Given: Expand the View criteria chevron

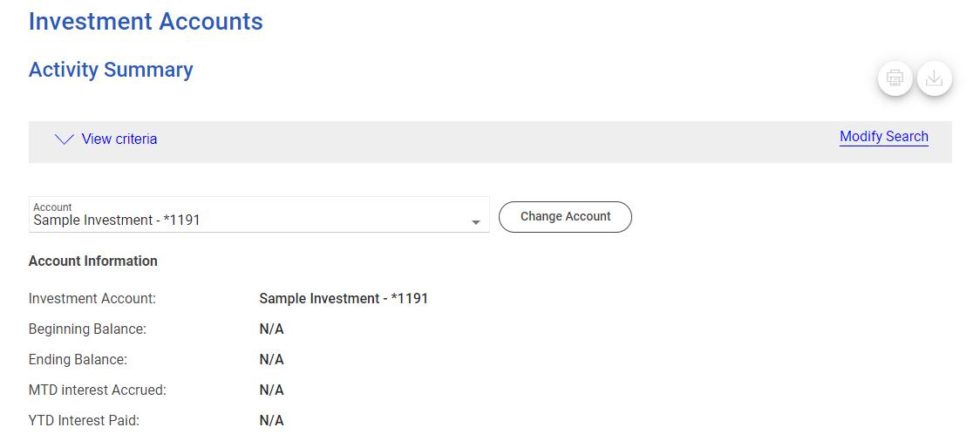Looking at the screenshot, I should click(65, 139).
